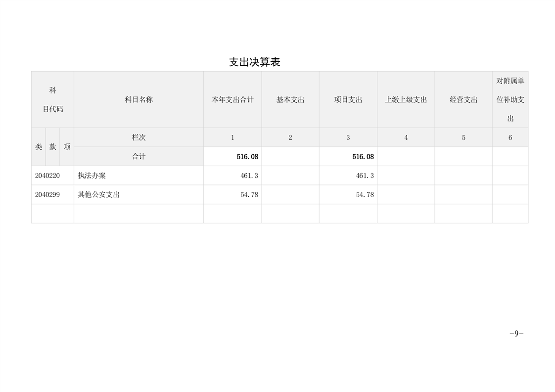Click the 科目代码 header cell
Screen dimensions: 555x392
tap(53, 100)
